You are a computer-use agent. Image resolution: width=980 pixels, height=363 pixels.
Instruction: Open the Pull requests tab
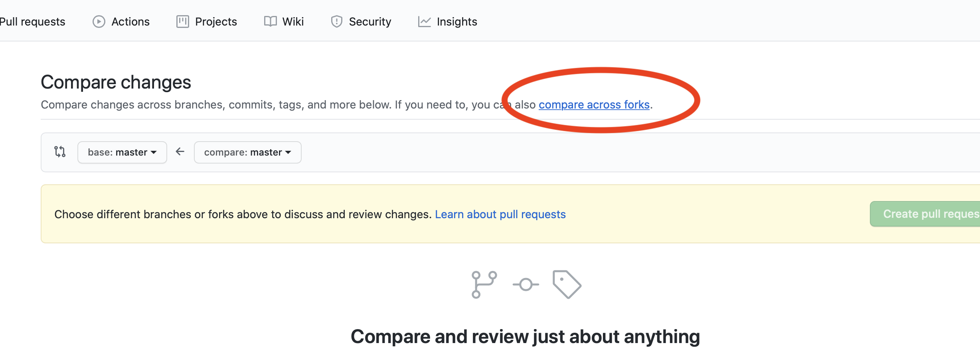32,22
